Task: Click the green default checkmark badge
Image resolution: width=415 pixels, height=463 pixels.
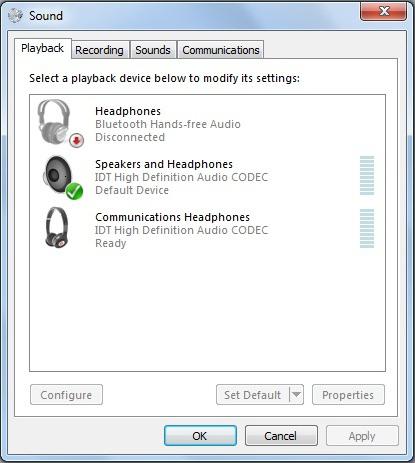Action: pos(74,191)
